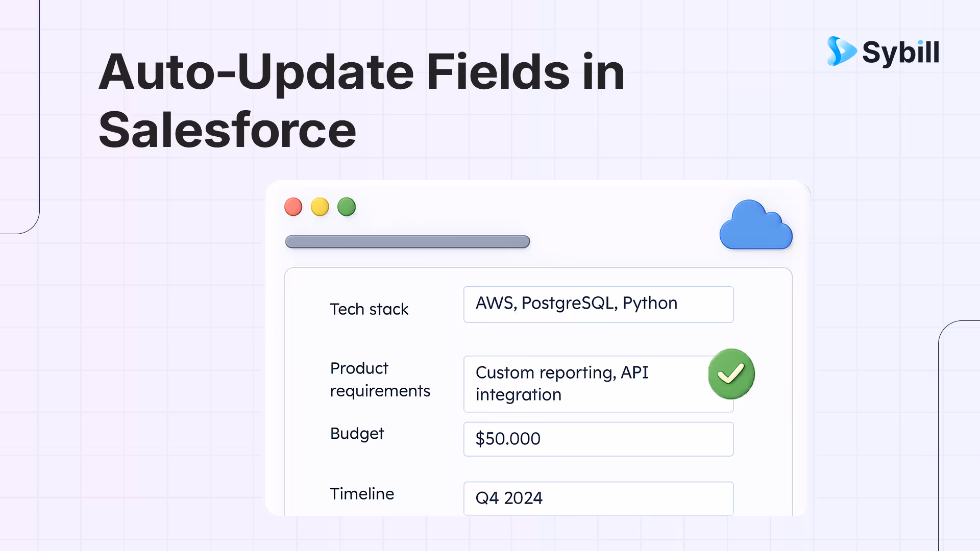Click the "Timeline" label

point(362,494)
